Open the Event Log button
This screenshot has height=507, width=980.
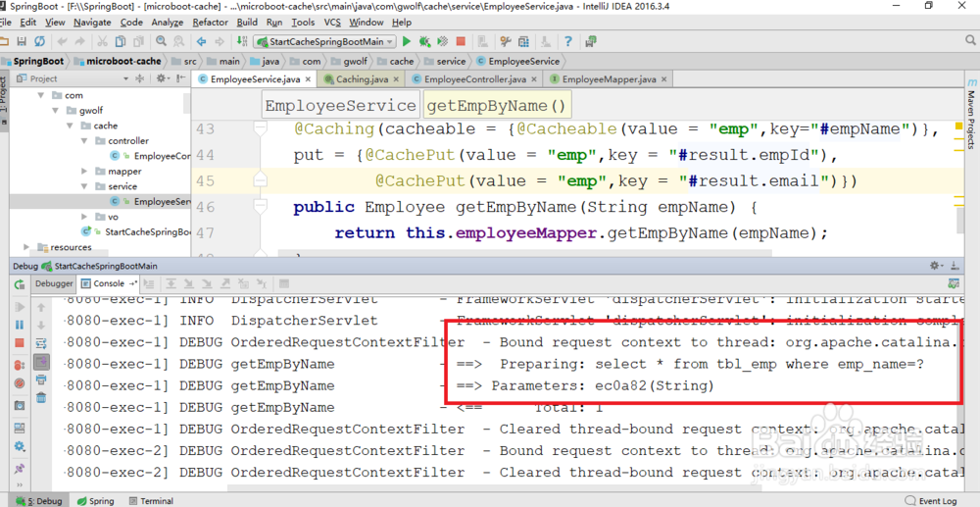click(932, 501)
